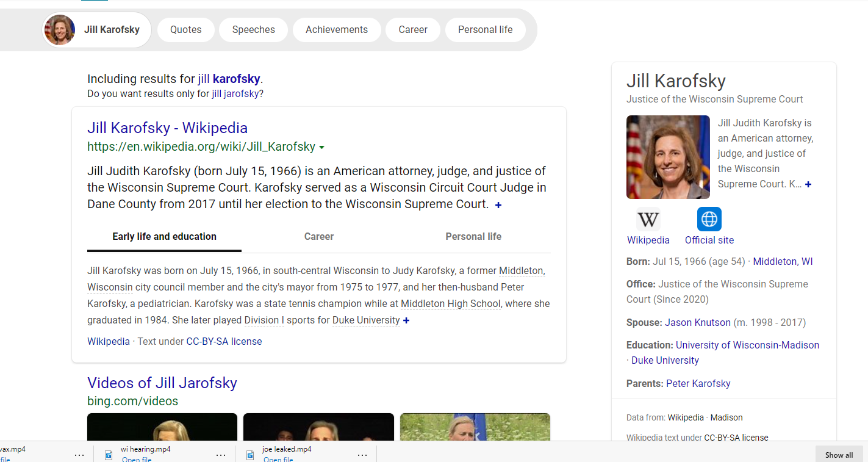Click the Wikipedia link in 'Data from'
Viewport: 868px width, 462px height.
coord(686,418)
